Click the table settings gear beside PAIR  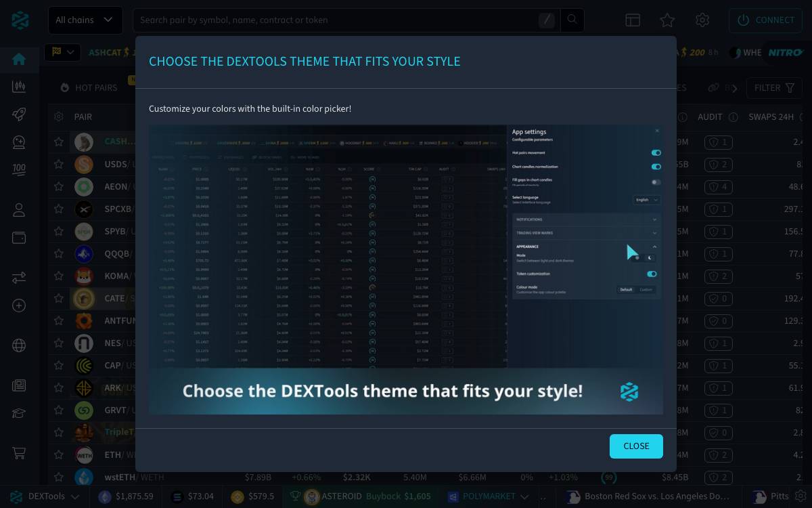coord(59,117)
